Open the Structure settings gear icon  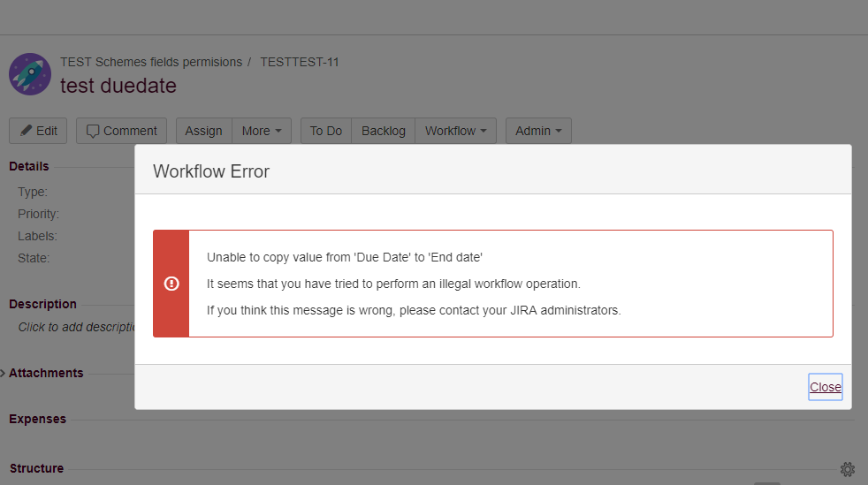(x=848, y=469)
